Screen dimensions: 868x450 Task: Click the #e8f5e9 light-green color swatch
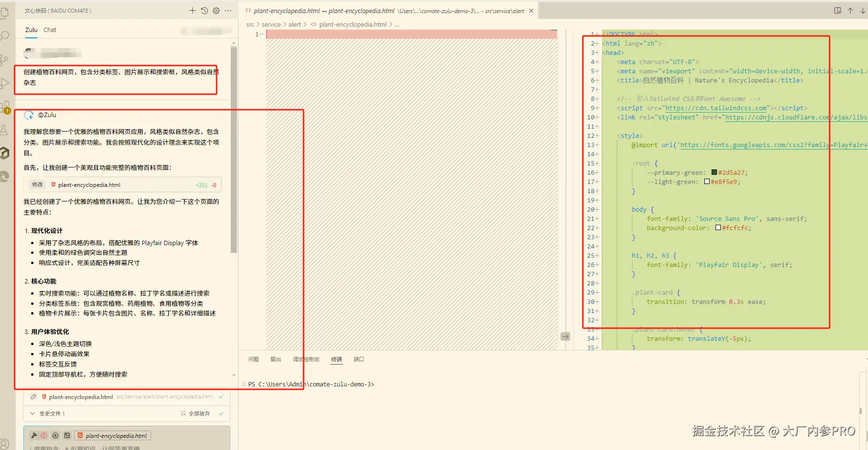707,182
